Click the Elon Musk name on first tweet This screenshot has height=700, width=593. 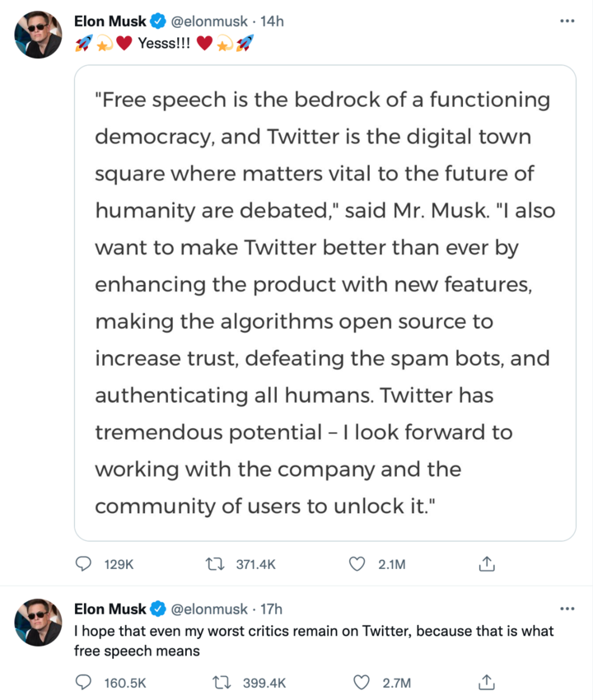point(110,21)
